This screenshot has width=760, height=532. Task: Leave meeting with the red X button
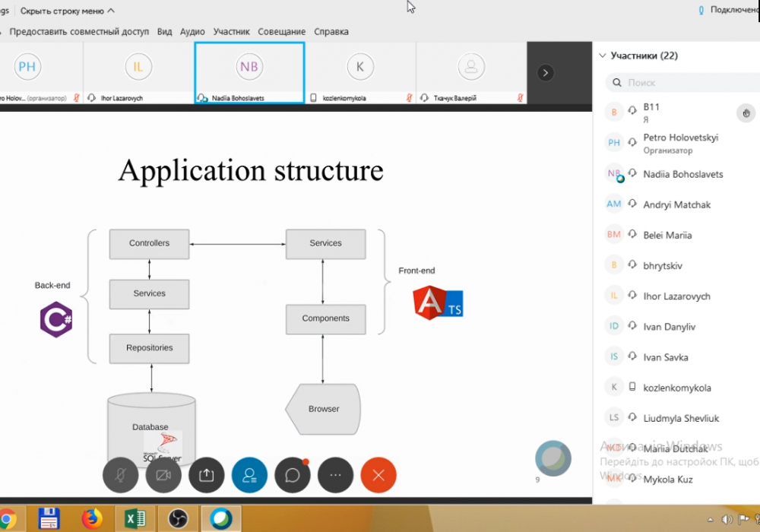click(378, 476)
